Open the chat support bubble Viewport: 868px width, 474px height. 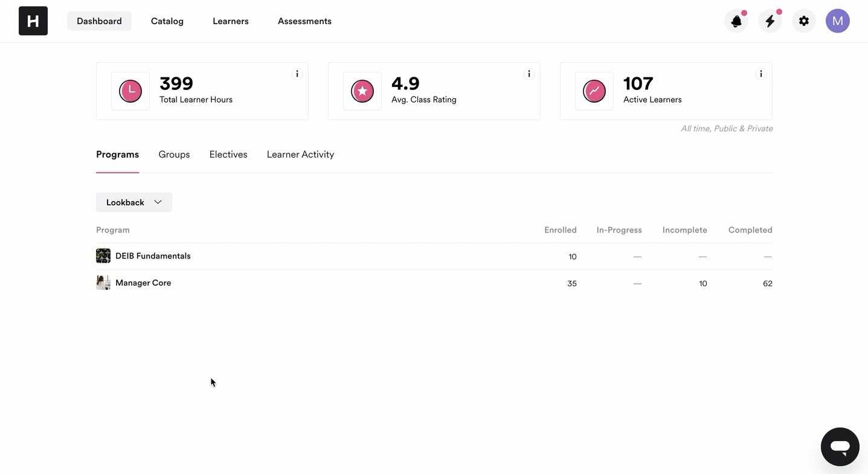(840, 447)
